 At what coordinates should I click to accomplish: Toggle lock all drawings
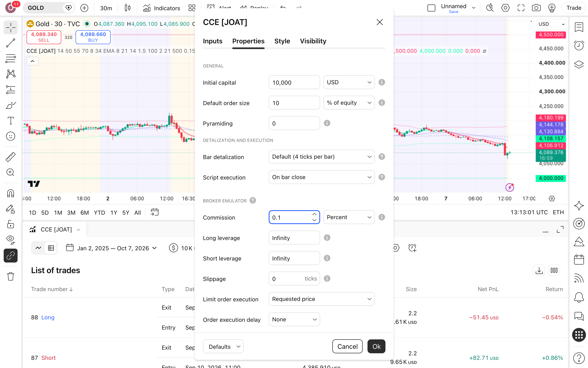pyautogui.click(x=11, y=224)
